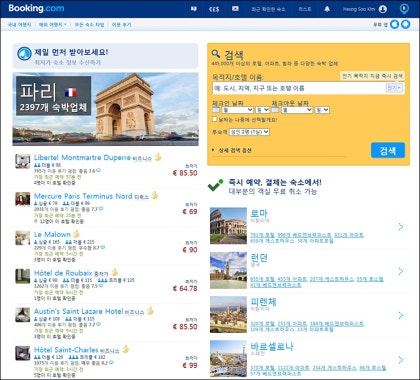Click the Apple app download icon
420x380 pixels.
[x=395, y=24]
